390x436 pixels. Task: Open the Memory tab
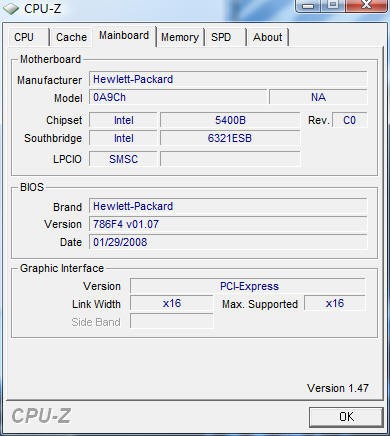tap(180, 37)
